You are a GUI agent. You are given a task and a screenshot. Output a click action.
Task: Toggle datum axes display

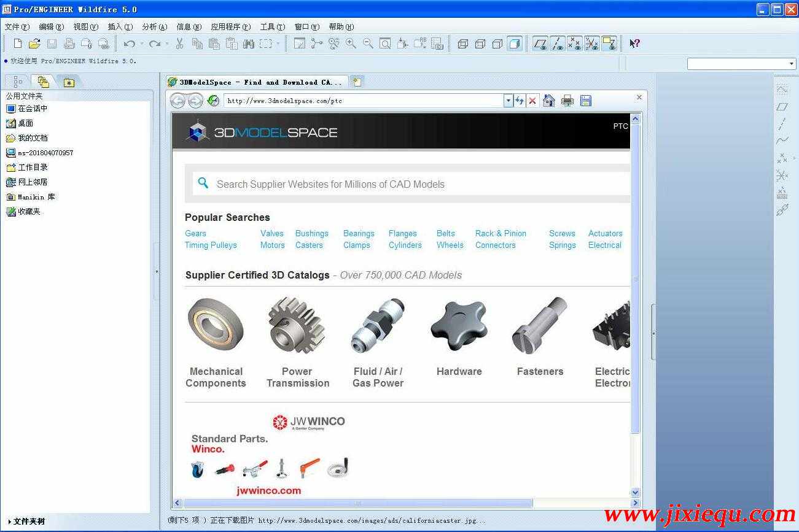[x=558, y=44]
